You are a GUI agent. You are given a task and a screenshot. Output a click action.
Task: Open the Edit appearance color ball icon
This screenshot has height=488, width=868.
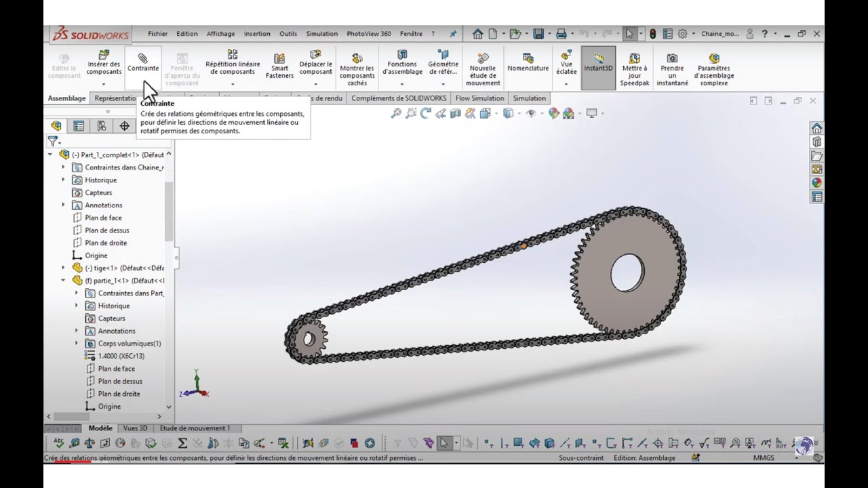point(553,113)
